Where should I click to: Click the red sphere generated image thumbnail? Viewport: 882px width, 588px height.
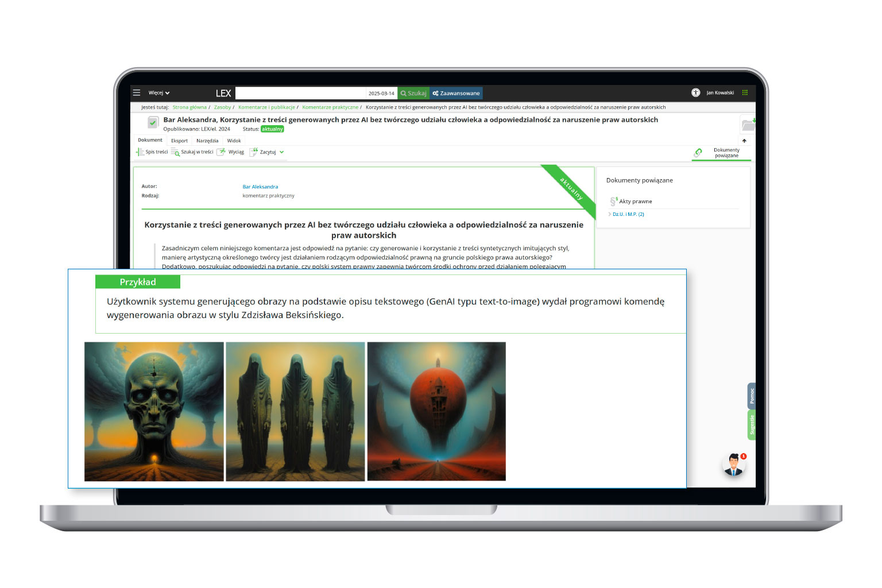[436, 411]
